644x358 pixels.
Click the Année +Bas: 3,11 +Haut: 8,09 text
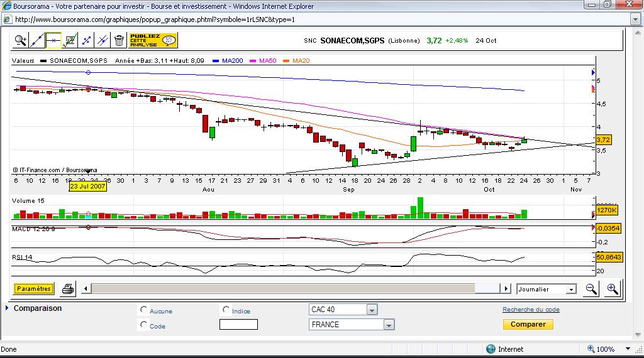click(159, 61)
